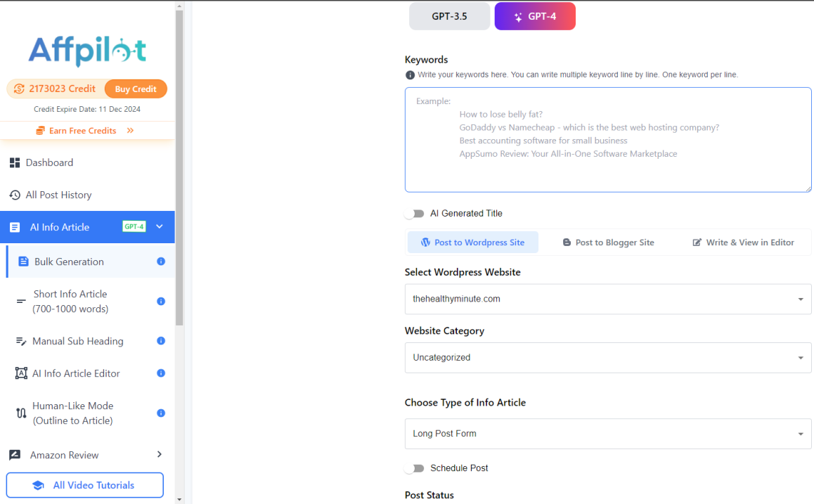This screenshot has height=504, width=814.
Task: Click the Post Status label
Action: 429,495
